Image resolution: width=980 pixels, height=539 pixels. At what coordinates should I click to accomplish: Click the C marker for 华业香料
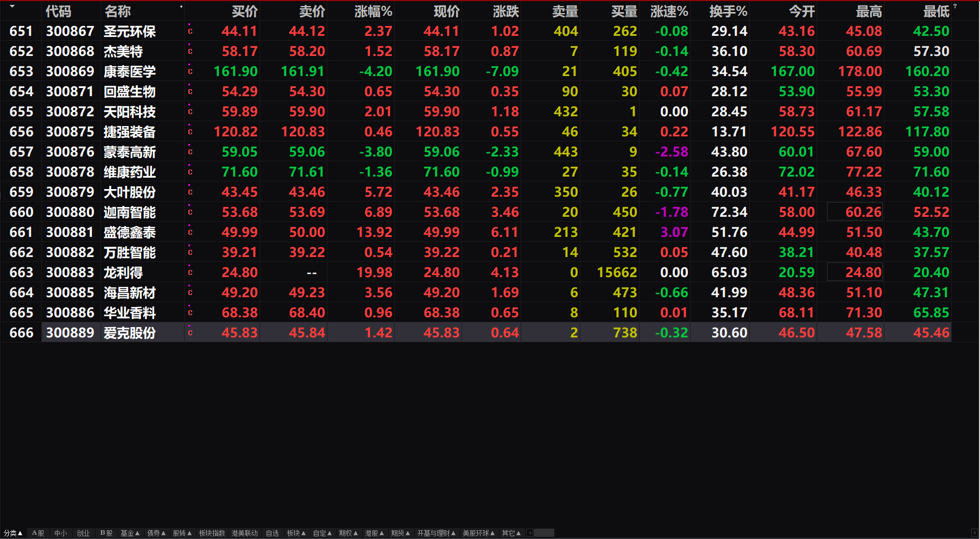click(x=190, y=313)
